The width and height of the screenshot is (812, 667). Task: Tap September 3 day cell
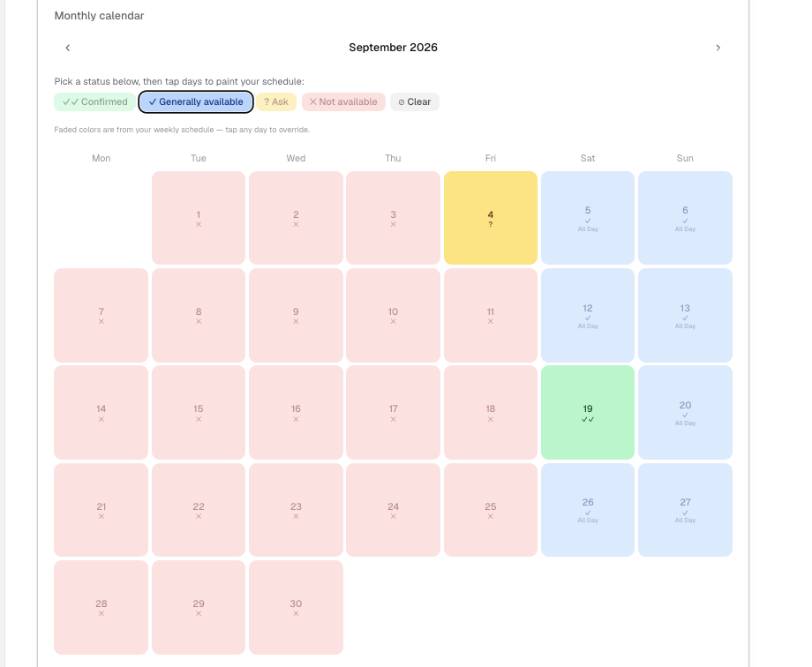393,218
